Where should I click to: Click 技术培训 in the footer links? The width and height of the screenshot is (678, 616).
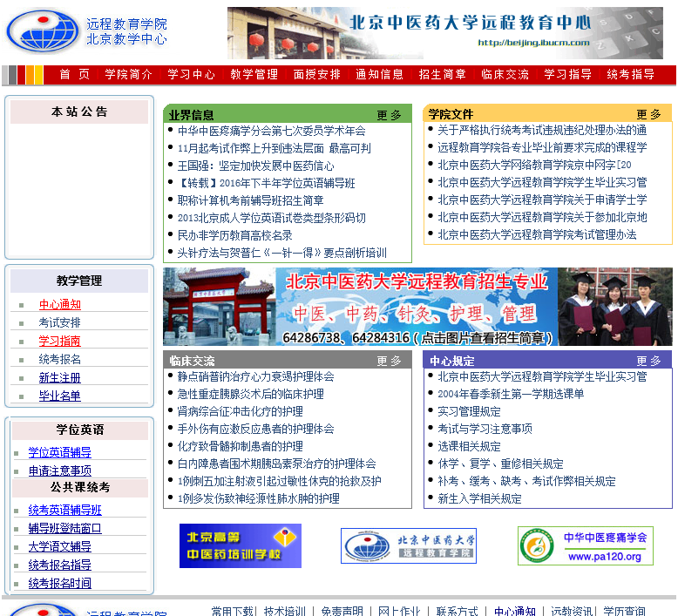click(284, 611)
